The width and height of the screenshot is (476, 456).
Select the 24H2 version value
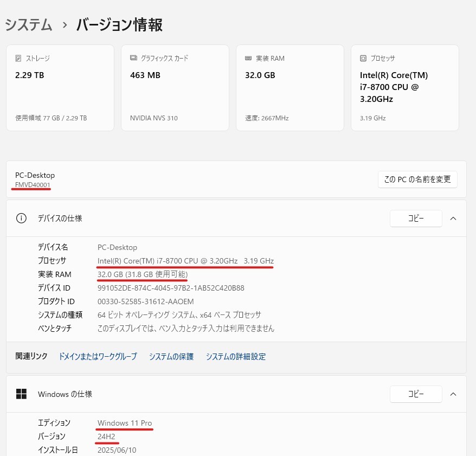click(x=106, y=436)
